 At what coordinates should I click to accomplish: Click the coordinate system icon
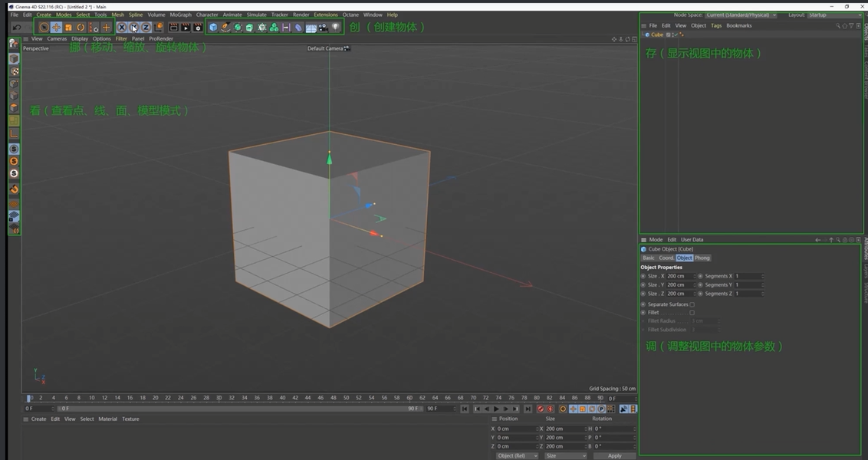pos(158,27)
